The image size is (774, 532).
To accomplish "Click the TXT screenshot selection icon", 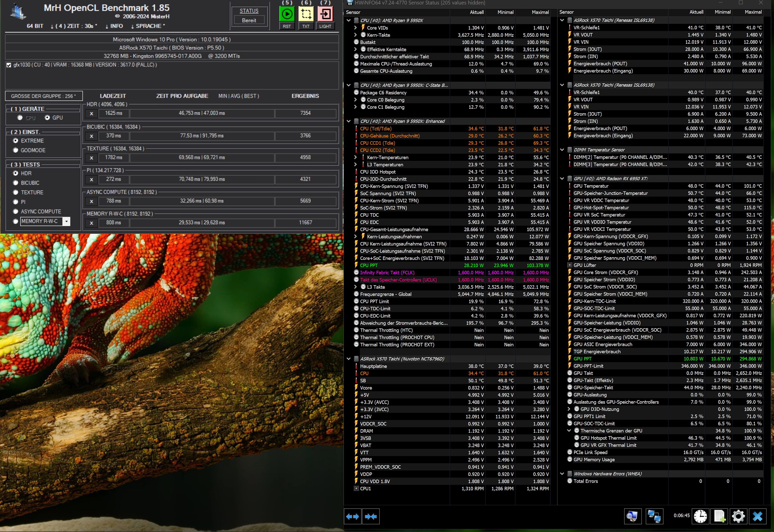I will [x=306, y=14].
